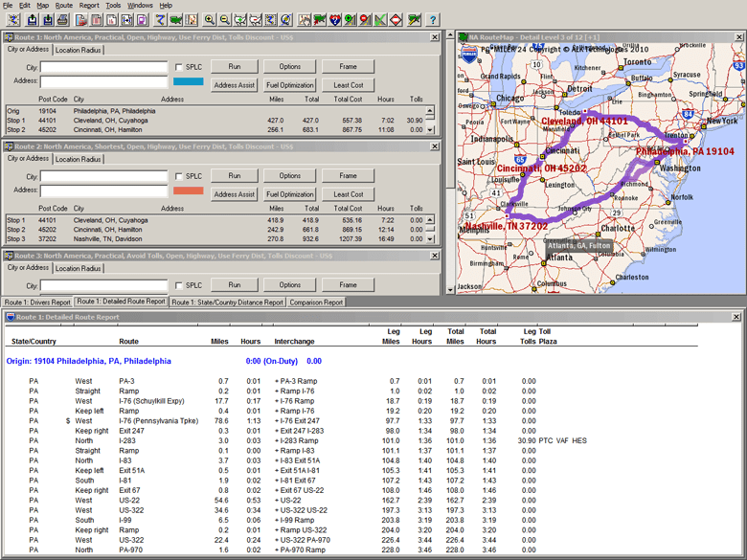Click Run button in Route 1
Image resolution: width=747 pixels, height=560 pixels.
[x=235, y=67]
